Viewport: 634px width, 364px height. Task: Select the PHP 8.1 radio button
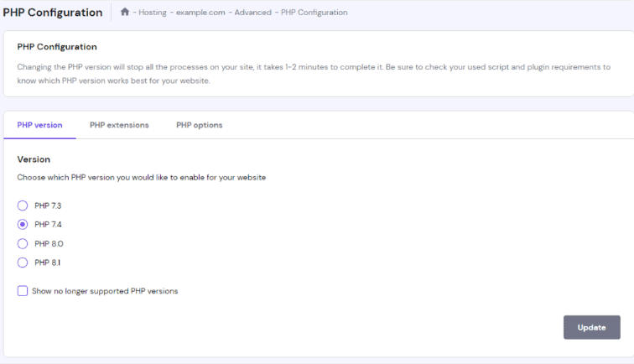pyautogui.click(x=23, y=263)
